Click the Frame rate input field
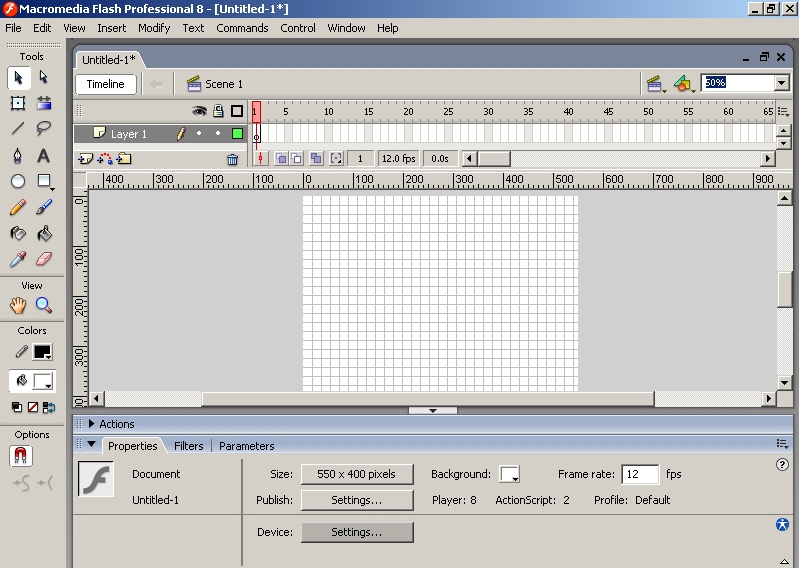 tap(640, 474)
